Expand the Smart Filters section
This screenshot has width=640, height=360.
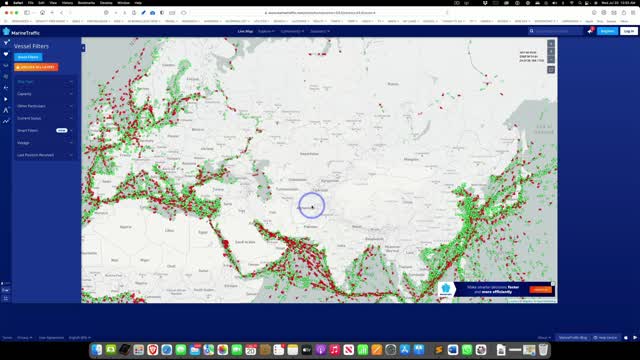45,131
